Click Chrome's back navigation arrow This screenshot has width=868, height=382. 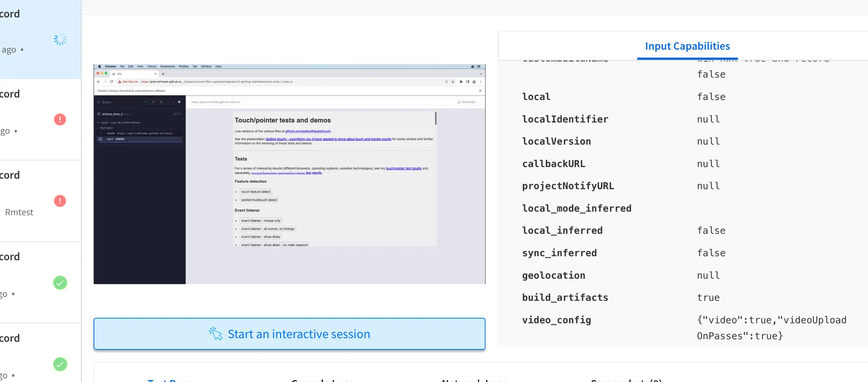(98, 82)
